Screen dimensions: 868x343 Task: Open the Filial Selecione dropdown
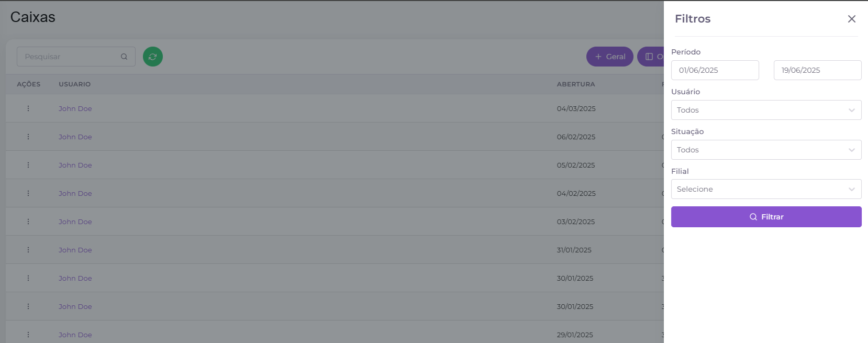coord(766,189)
